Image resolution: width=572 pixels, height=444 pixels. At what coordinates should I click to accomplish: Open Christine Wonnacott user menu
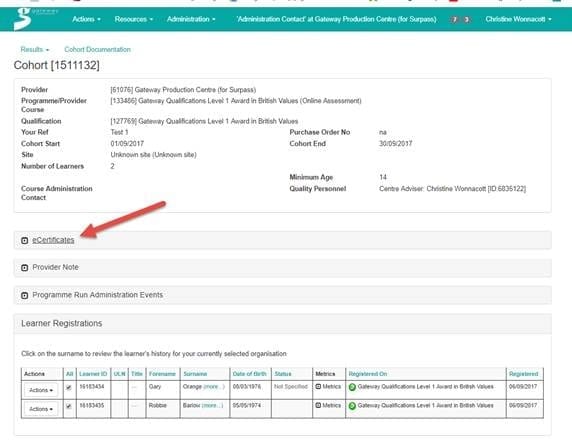[518, 19]
